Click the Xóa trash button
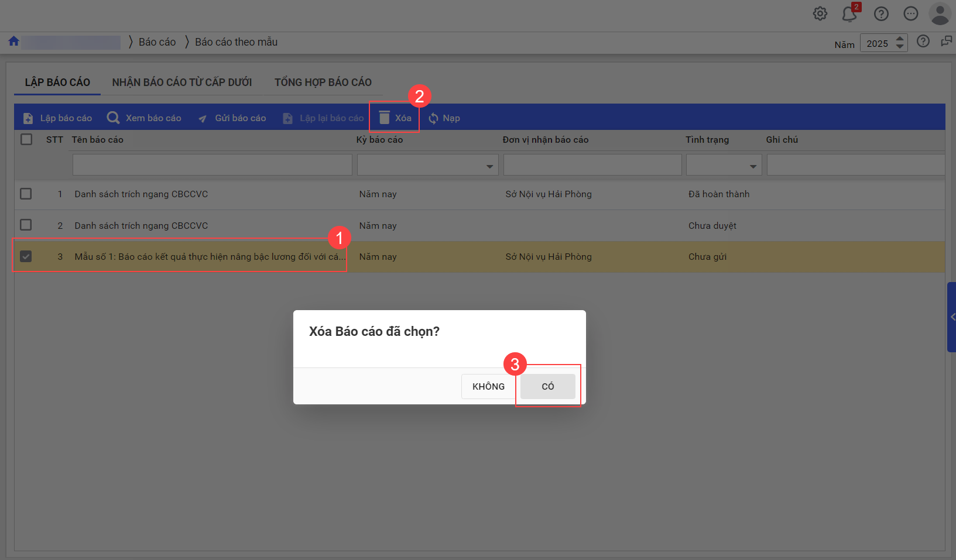This screenshot has width=956, height=560. coord(395,118)
